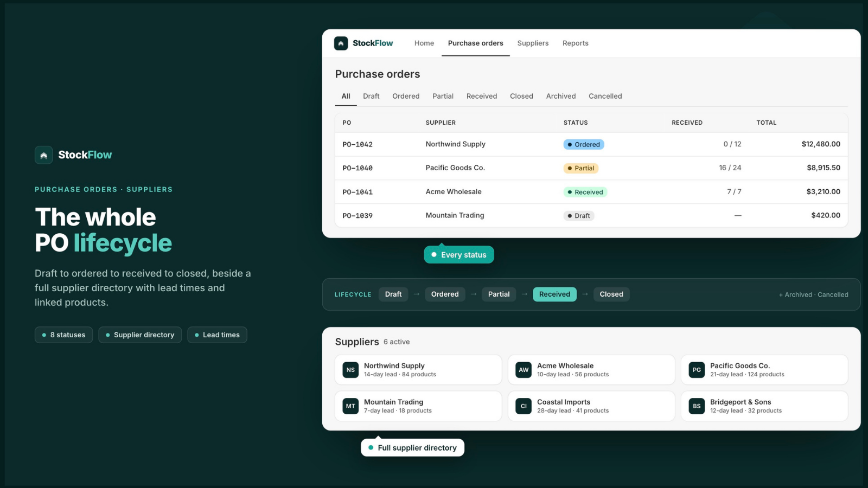Click the $3,210.00 total
868x488 pixels.
pos(824,192)
